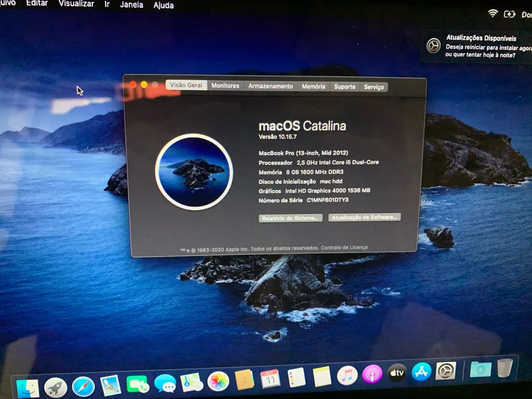Viewport: 532px width, 399px height.
Task: Open the Contrato de Licença link
Action: [x=344, y=248]
